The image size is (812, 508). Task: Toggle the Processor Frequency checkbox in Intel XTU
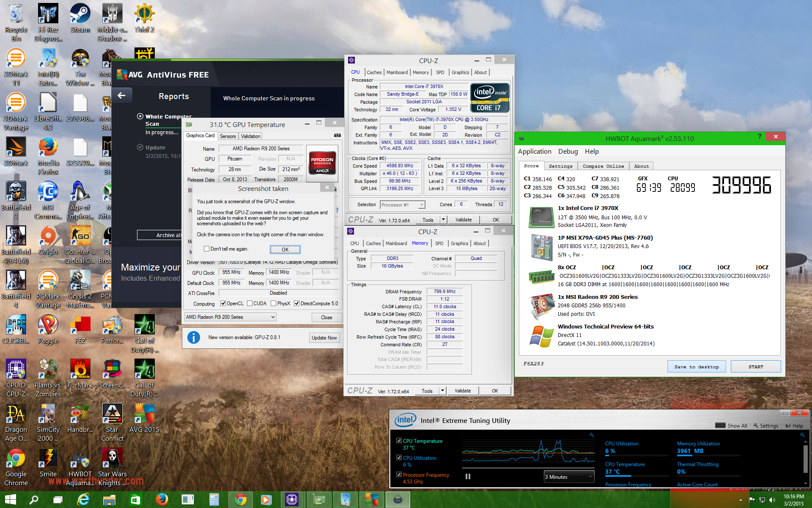399,475
